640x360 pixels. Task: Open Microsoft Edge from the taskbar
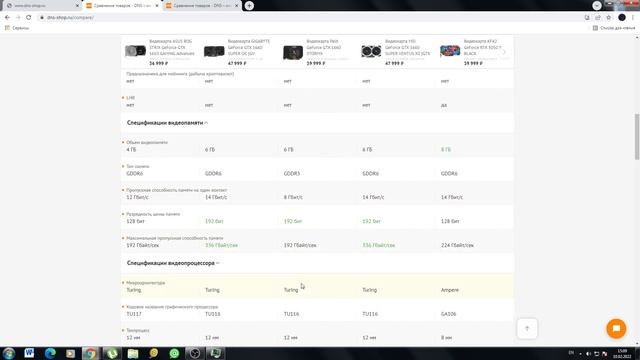[x=50, y=353]
